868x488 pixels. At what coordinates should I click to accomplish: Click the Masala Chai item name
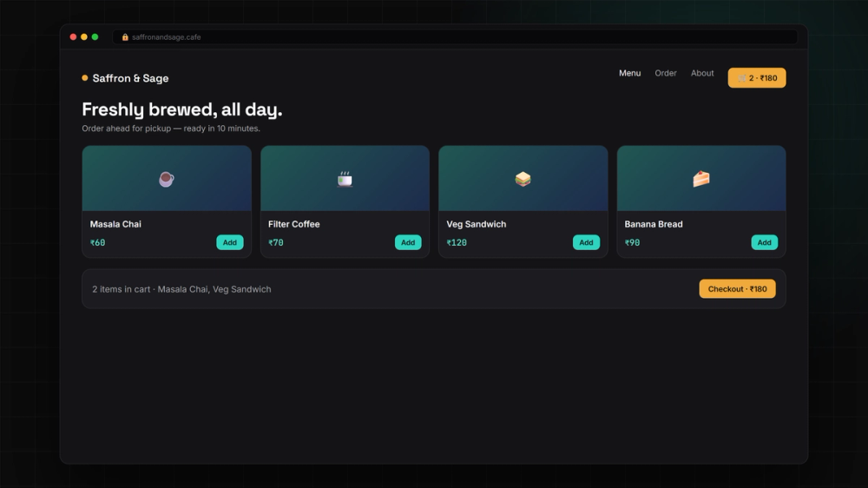pyautogui.click(x=115, y=224)
